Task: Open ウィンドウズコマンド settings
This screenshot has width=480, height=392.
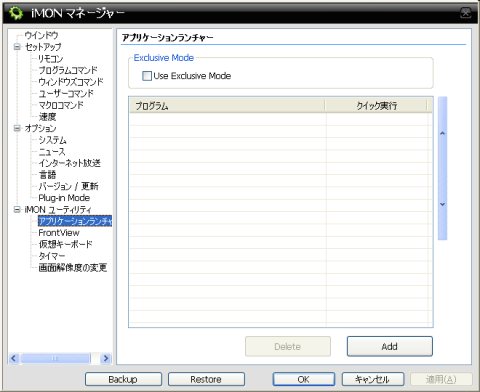Action: (71, 82)
